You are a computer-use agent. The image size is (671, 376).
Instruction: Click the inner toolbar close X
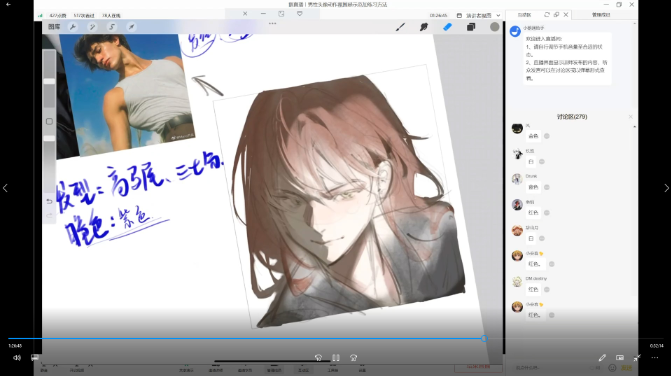click(245, 14)
